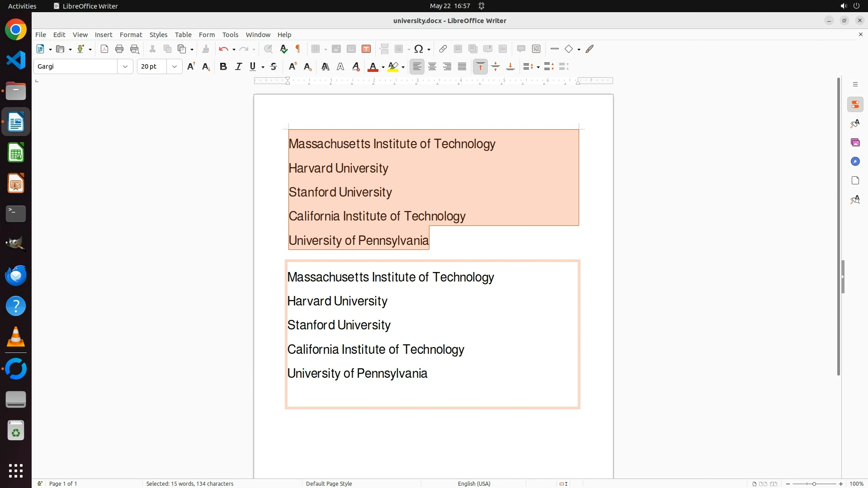Click Default Page Style in status bar

pos(329,483)
